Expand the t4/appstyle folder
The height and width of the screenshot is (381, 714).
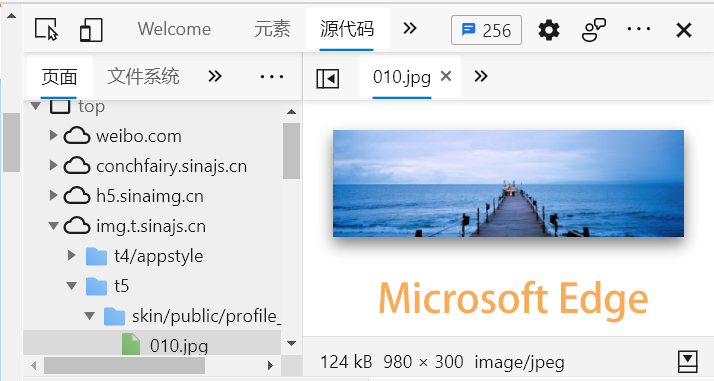(x=71, y=255)
